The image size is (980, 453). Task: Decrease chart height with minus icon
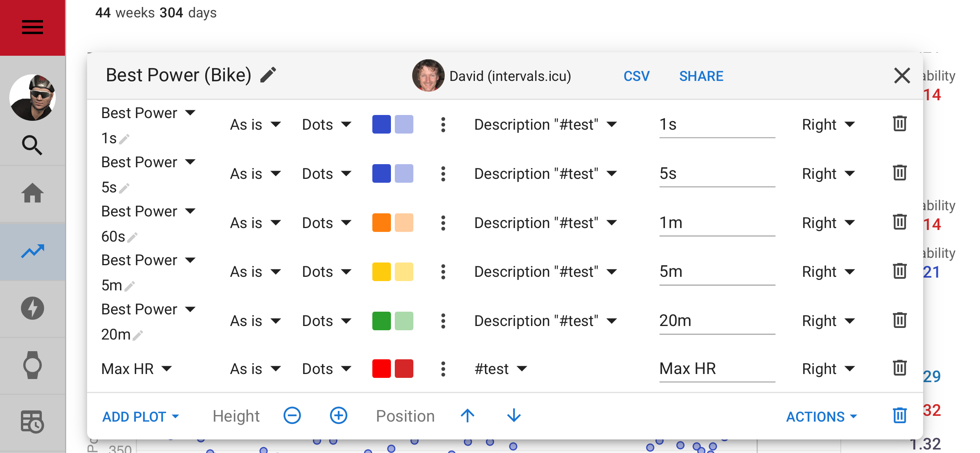292,416
